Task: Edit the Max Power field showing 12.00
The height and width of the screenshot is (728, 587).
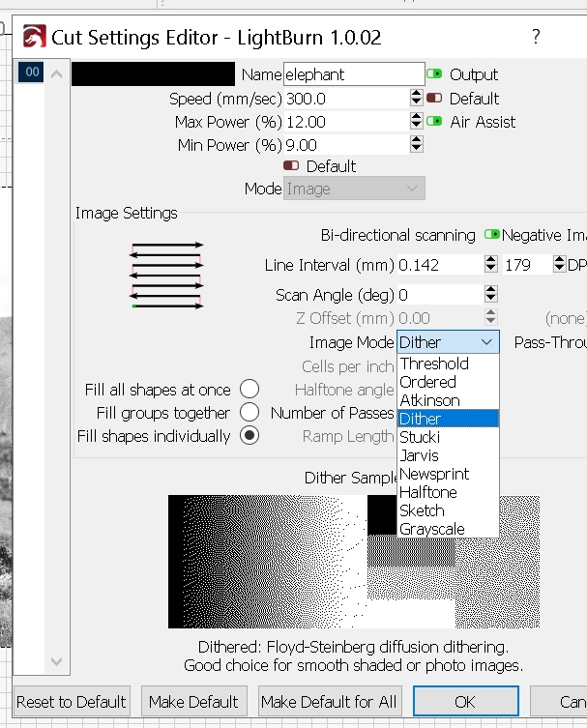Action: point(346,122)
